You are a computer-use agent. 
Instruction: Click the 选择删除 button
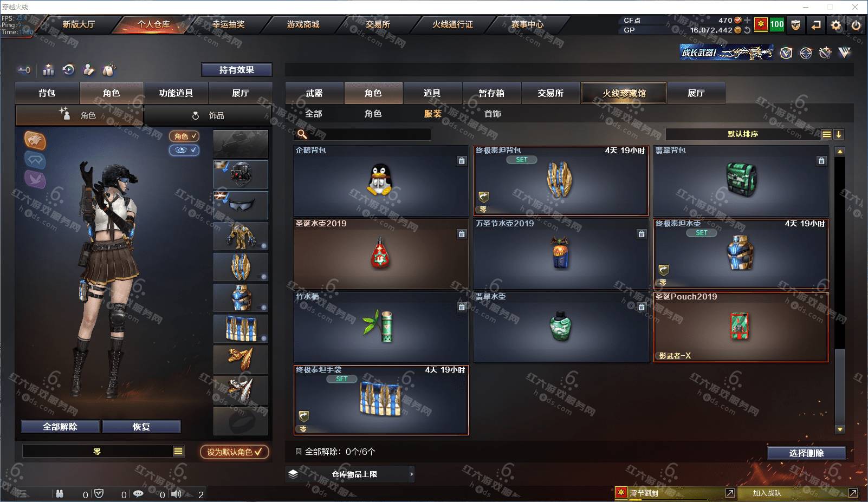[806, 453]
